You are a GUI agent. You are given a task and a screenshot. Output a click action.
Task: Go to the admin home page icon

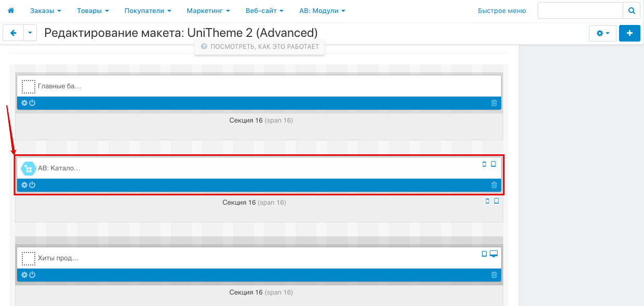pos(10,10)
